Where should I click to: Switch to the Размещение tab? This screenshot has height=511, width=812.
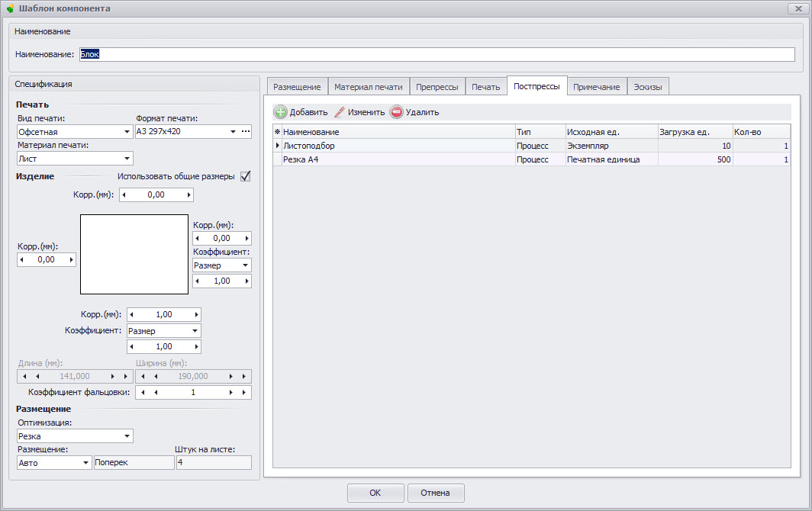(x=298, y=87)
